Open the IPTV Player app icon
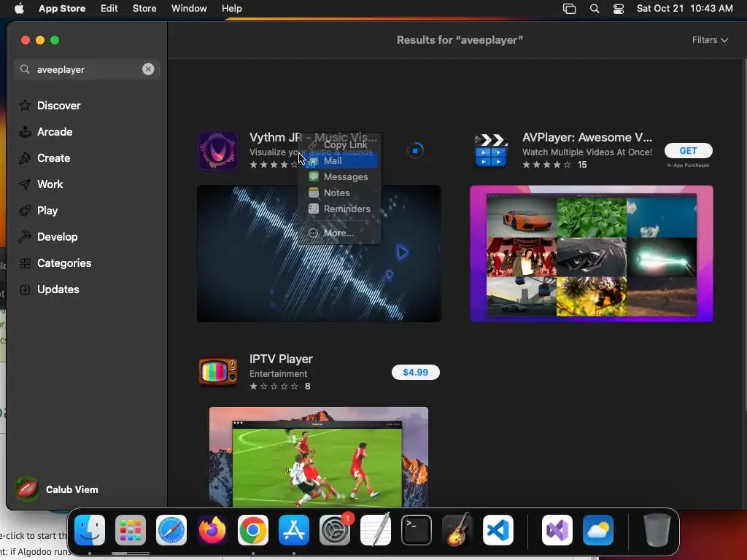 (217, 373)
